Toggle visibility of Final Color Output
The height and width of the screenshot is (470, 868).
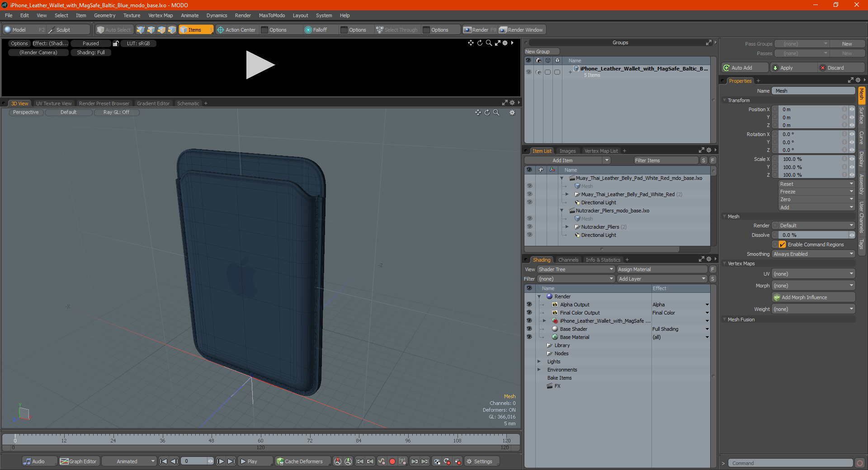[x=529, y=313]
